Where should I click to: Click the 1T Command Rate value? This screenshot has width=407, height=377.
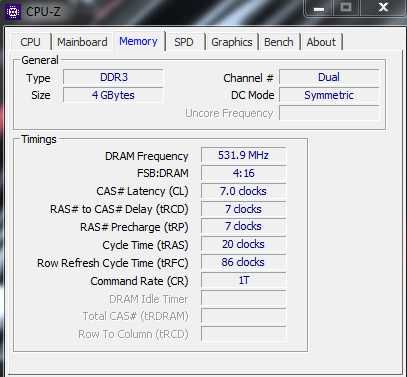tap(243, 280)
